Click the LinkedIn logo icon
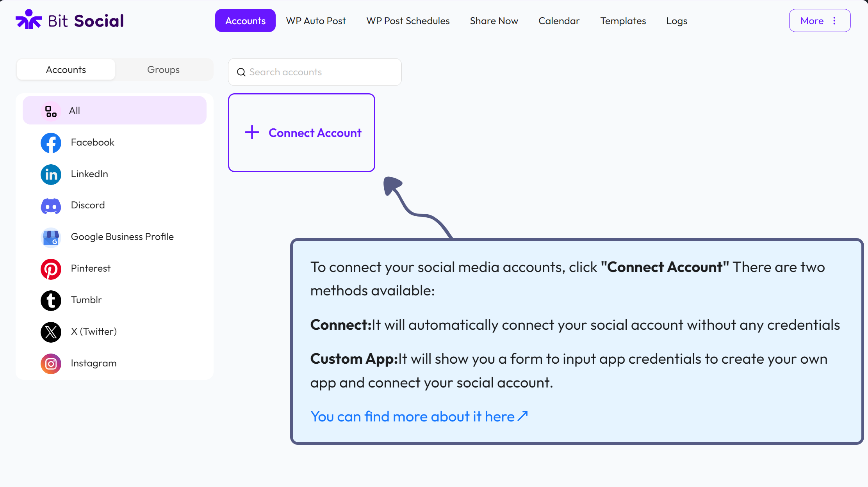The height and width of the screenshot is (487, 868). (51, 174)
